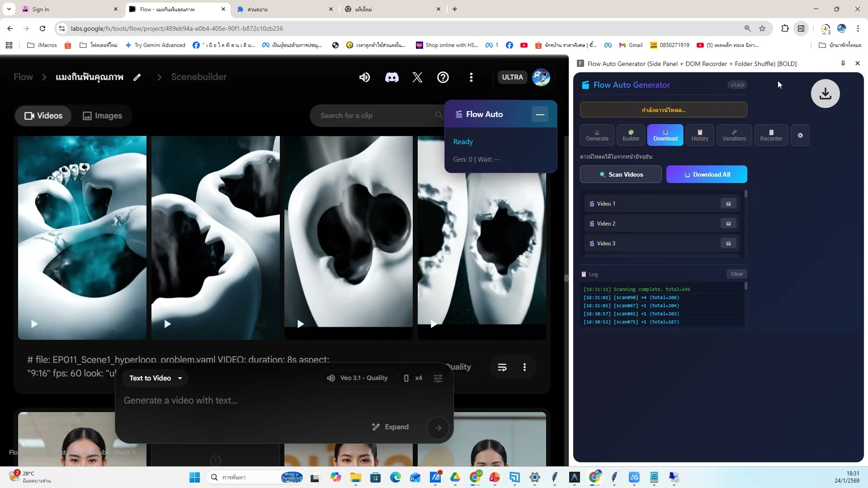Viewport: 868px width, 488px height.
Task: Click the Scan Videos button
Action: 621,174
